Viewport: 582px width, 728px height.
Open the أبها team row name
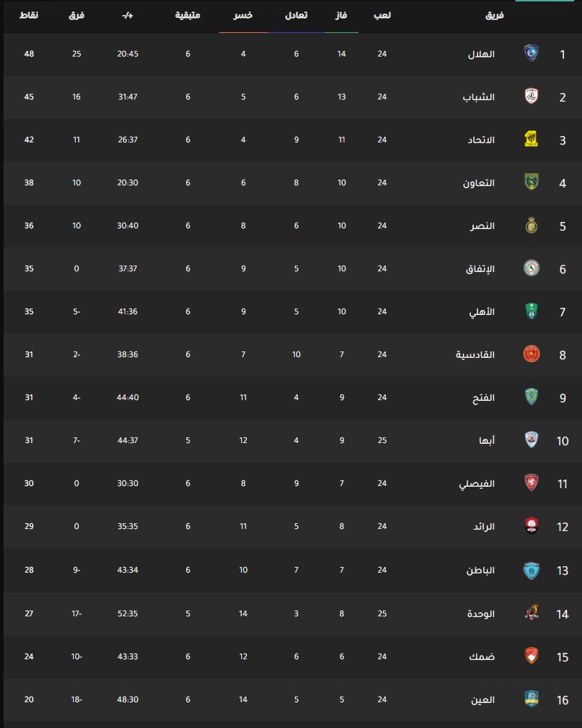click(487, 441)
